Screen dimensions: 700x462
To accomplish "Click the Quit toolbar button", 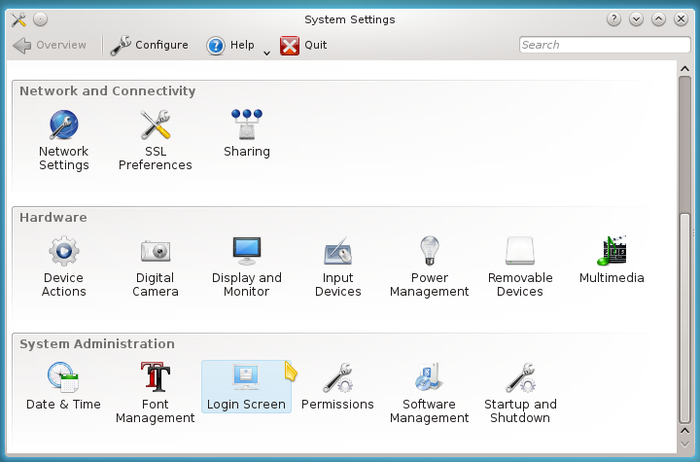I will pyautogui.click(x=304, y=45).
